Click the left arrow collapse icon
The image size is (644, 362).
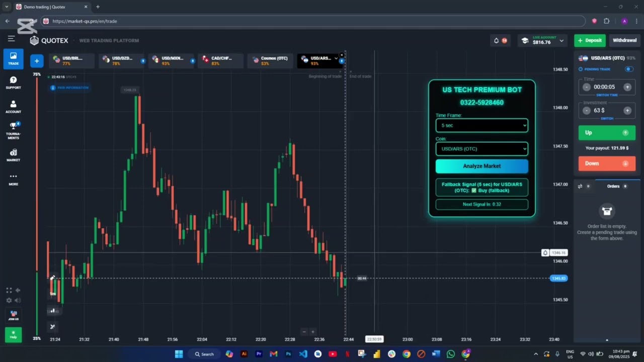[18, 290]
